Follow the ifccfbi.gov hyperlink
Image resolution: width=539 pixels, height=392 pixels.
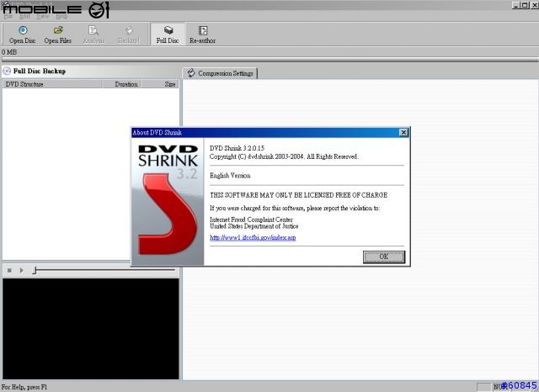pyautogui.click(x=253, y=237)
